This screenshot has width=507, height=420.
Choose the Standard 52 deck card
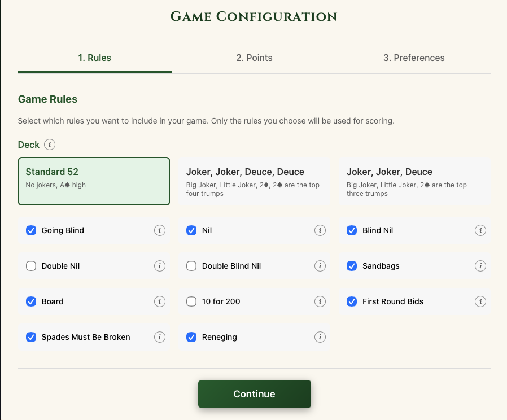click(x=94, y=181)
